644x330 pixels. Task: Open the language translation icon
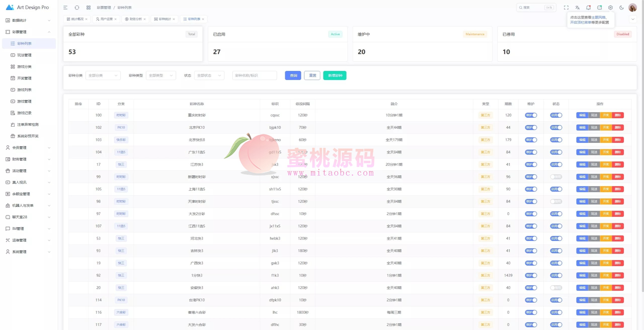point(577,8)
